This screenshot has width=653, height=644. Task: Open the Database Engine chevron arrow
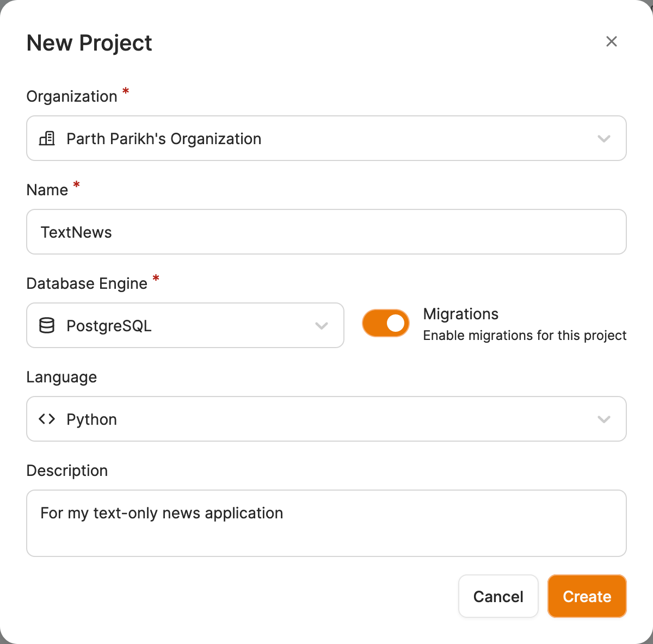[322, 326]
